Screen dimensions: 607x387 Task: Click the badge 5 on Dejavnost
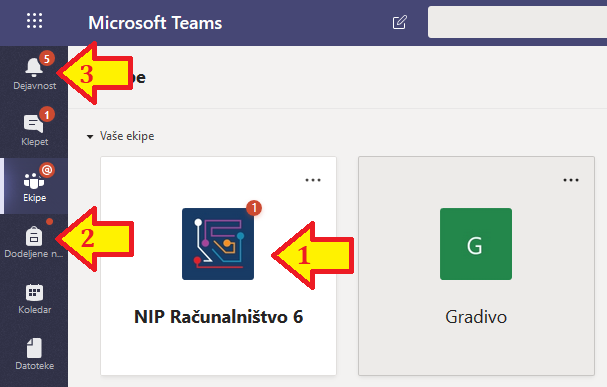47,58
